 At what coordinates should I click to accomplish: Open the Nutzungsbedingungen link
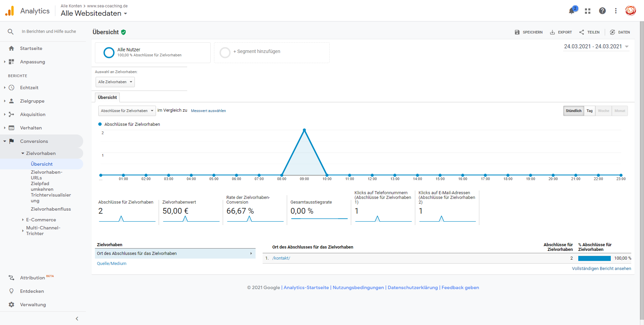point(358,287)
